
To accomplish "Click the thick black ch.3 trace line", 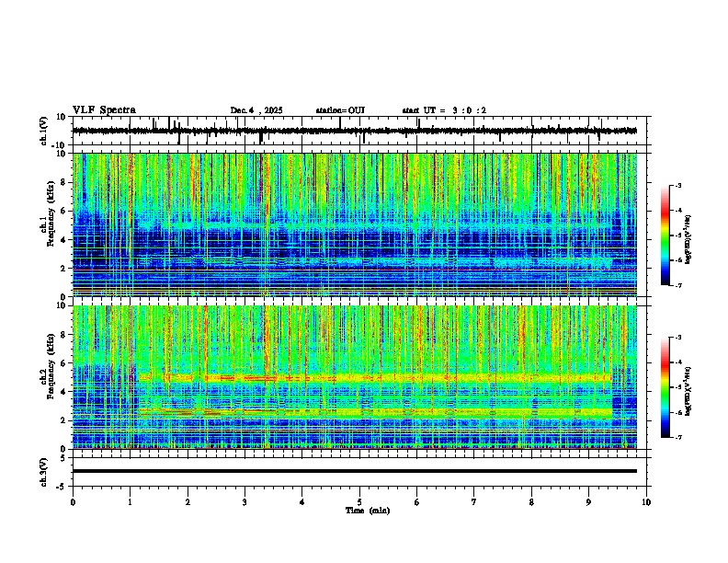I will point(354,471).
